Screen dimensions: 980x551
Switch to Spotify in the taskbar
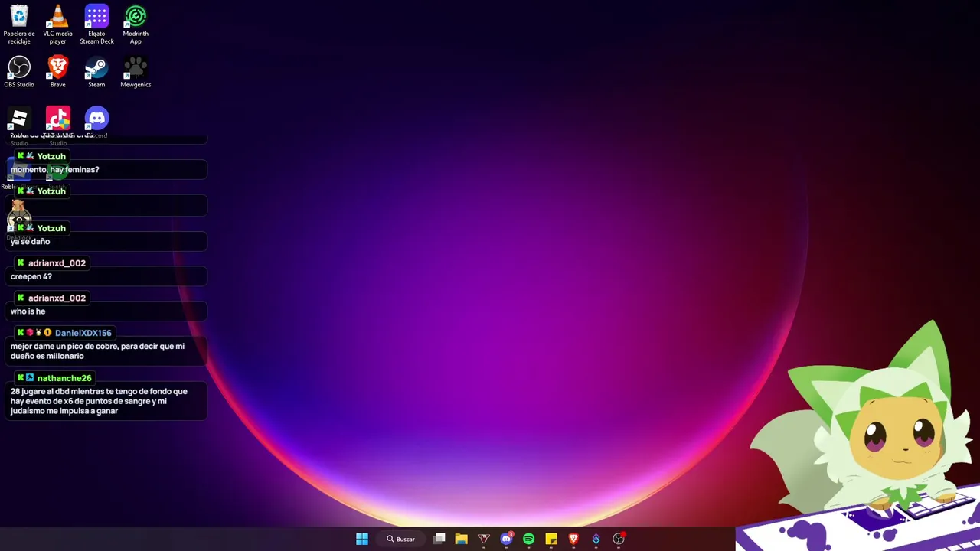528,539
